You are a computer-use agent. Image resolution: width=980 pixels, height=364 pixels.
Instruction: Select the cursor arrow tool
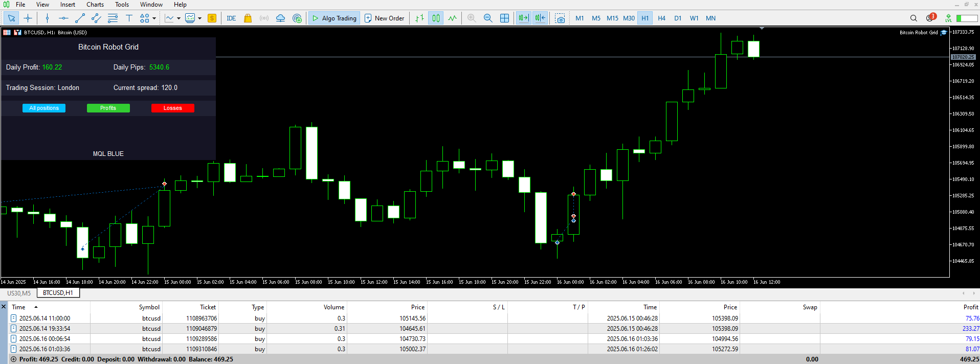click(11, 18)
